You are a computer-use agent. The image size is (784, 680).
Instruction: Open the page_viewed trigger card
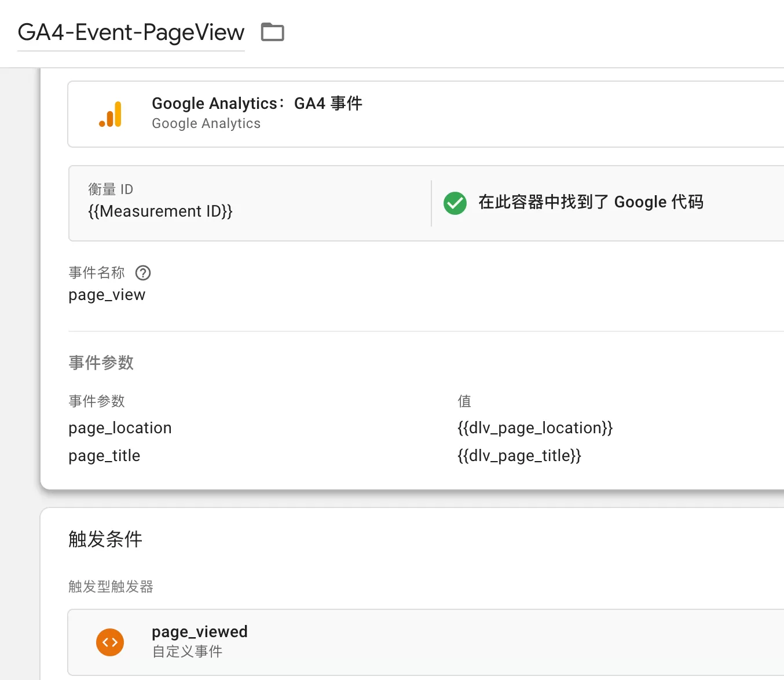(426, 642)
